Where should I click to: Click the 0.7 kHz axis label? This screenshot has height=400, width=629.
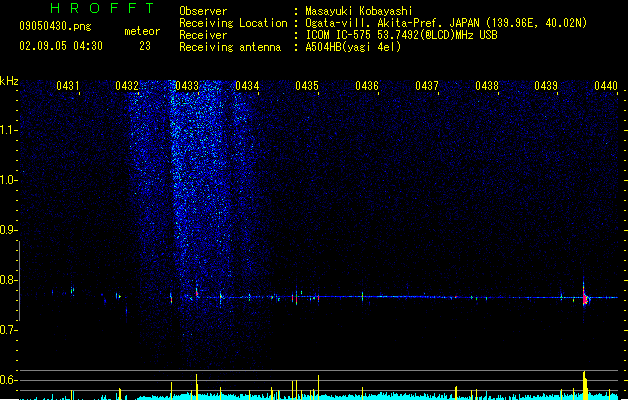[8, 330]
